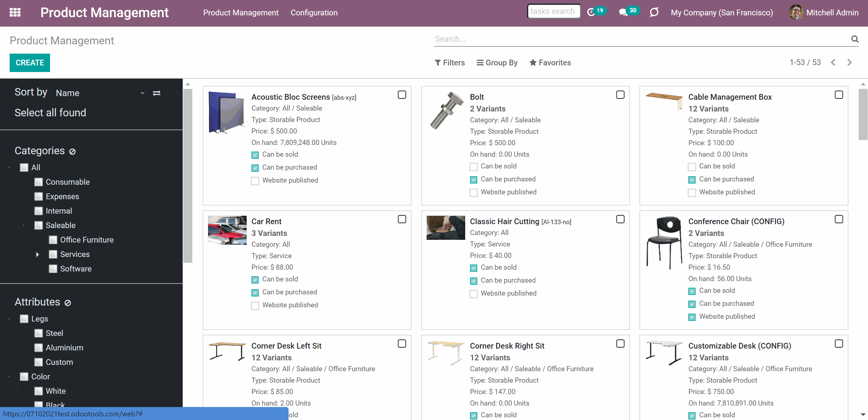Open the activities clock icon
Image resolution: width=868 pixels, height=420 pixels.
[591, 12]
